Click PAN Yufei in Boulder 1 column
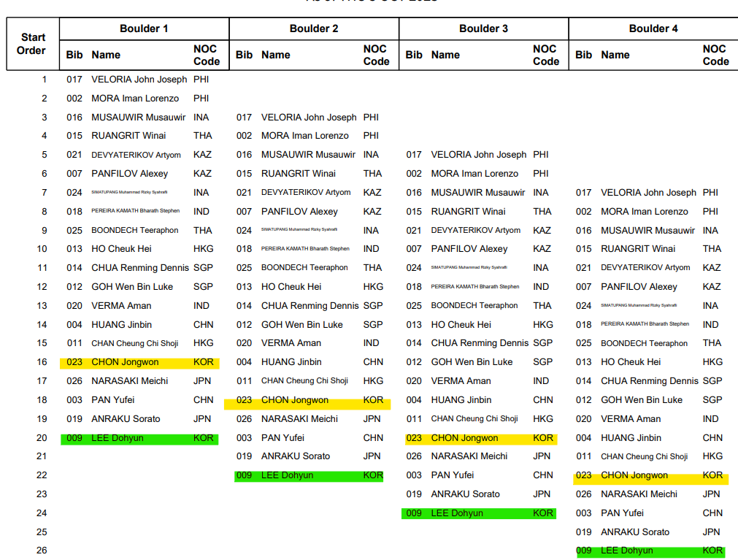 tap(113, 399)
